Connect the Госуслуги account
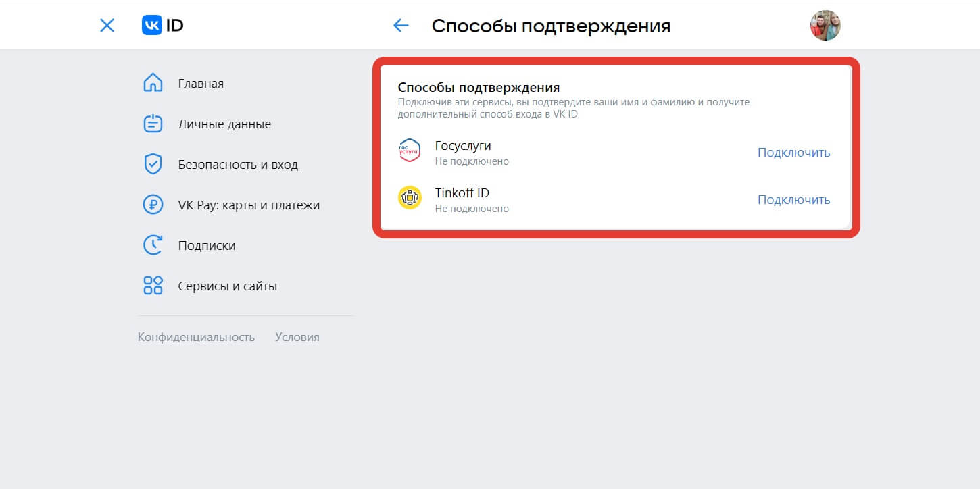 [793, 152]
